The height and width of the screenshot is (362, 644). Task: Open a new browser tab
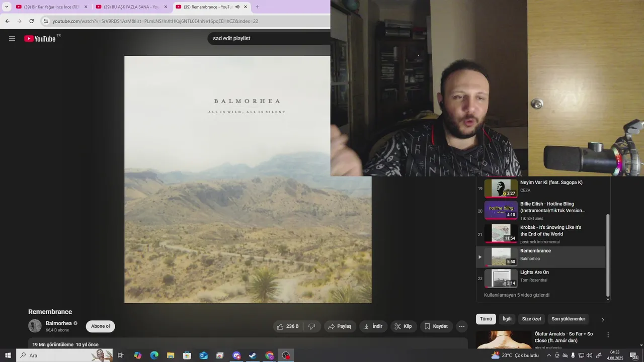point(258,7)
